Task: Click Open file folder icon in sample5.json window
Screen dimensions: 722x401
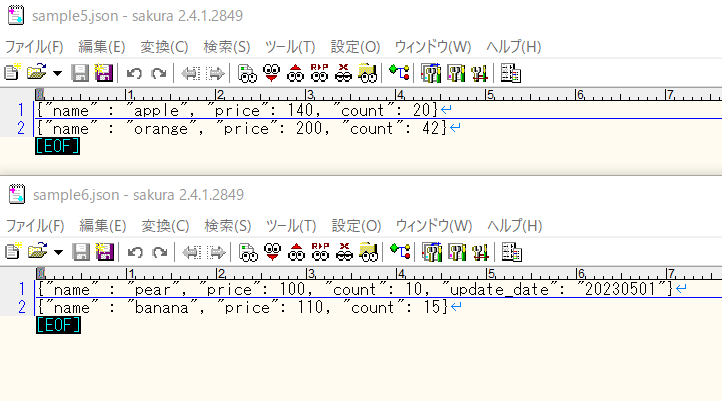Action: [37, 73]
